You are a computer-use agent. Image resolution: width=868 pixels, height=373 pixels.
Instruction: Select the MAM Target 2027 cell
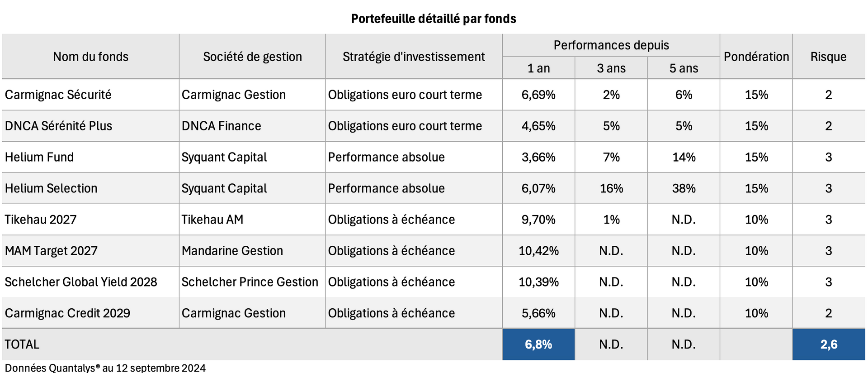coord(51,251)
